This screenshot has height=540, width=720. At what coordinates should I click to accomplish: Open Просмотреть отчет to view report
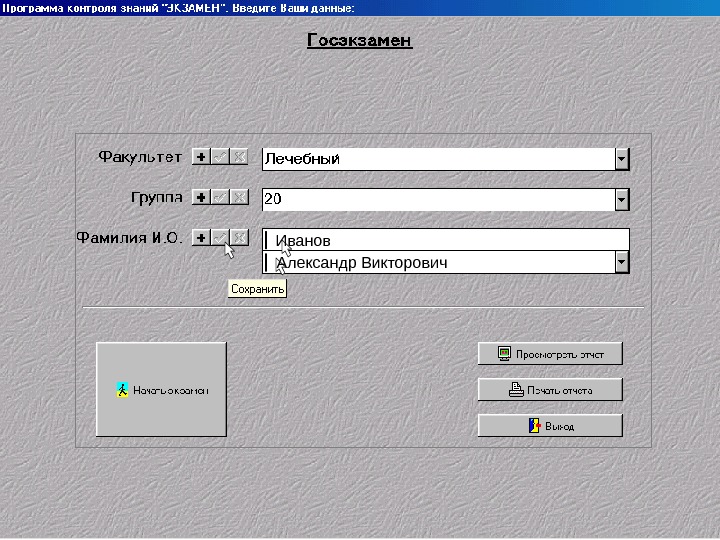[x=550, y=354]
